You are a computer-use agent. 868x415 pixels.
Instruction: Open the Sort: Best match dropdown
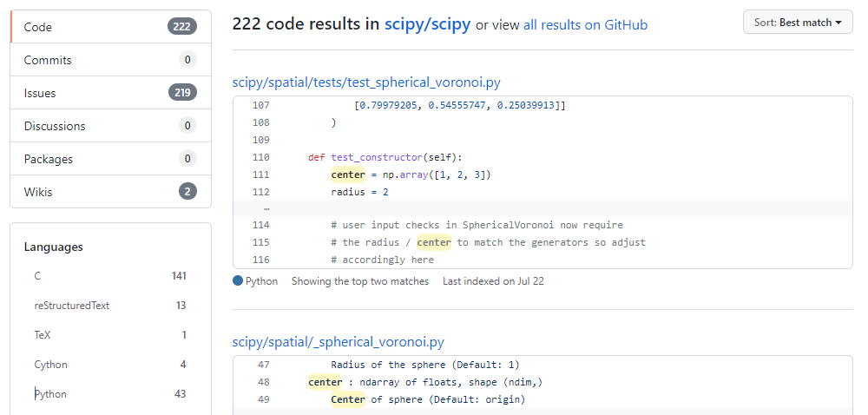click(x=798, y=23)
